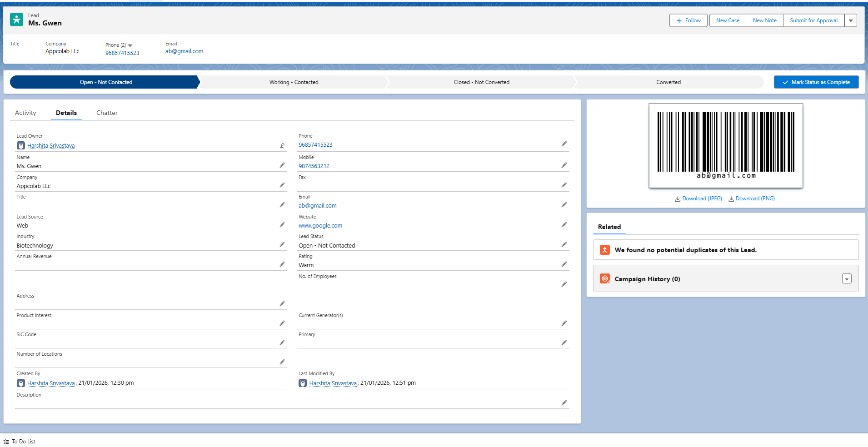The width and height of the screenshot is (868, 447).
Task: Open the To Do List utility
Action: click(x=20, y=442)
